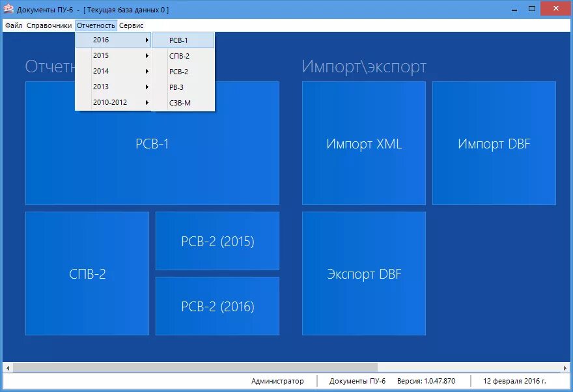Image resolution: width=573 pixels, height=392 pixels.
Task: Open the РСВ-2 (2015) tile
Action: (x=217, y=241)
